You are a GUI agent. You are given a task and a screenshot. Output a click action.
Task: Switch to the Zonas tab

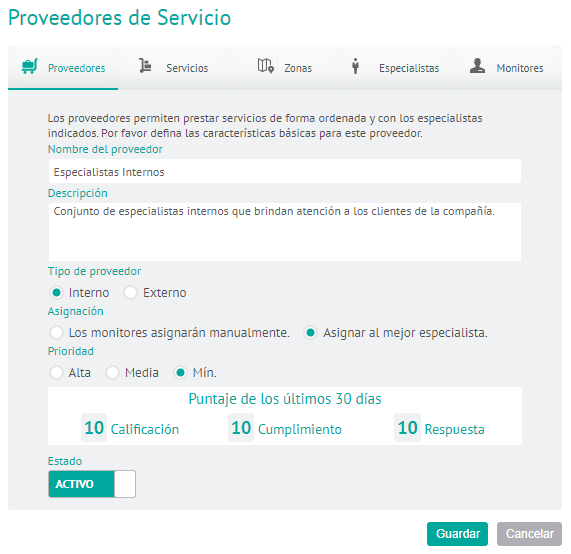(x=285, y=67)
